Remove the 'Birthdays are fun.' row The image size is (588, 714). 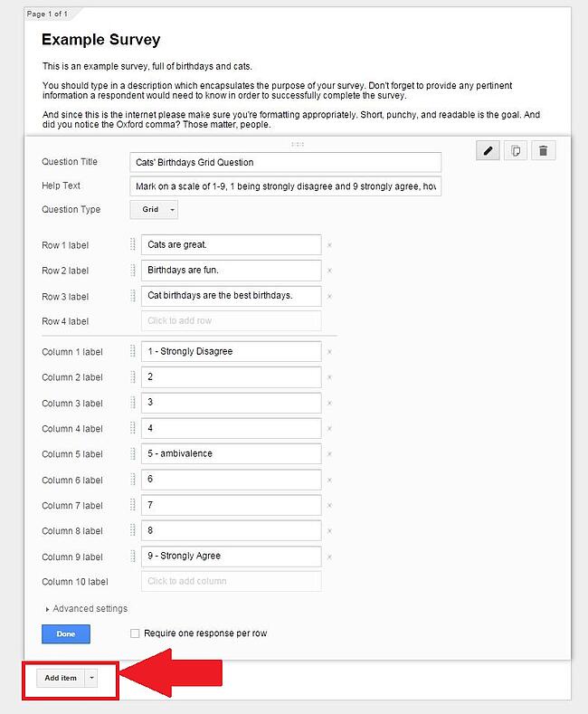[329, 271]
